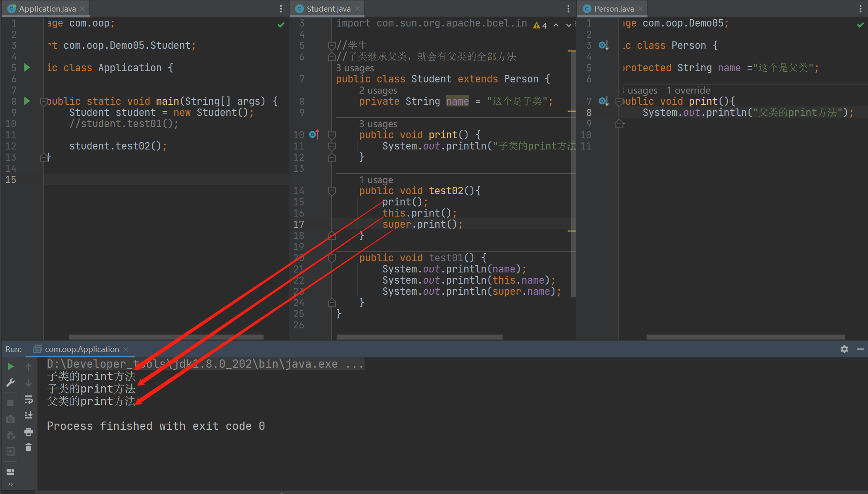Click the print output icon

tap(29, 432)
